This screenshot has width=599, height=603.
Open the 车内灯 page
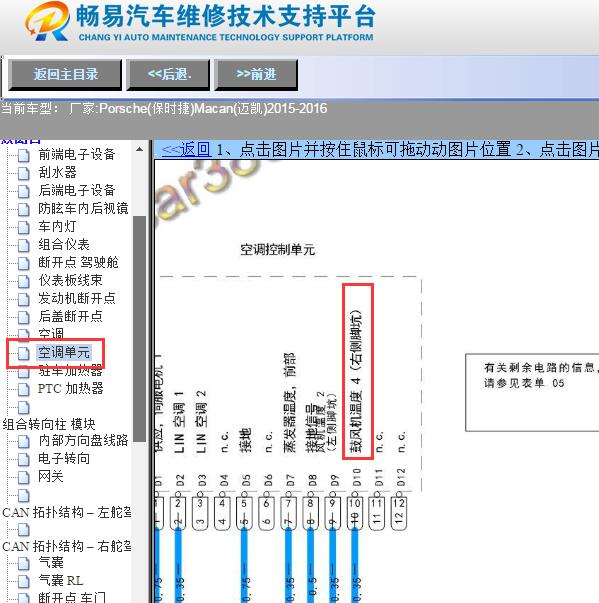click(x=57, y=227)
